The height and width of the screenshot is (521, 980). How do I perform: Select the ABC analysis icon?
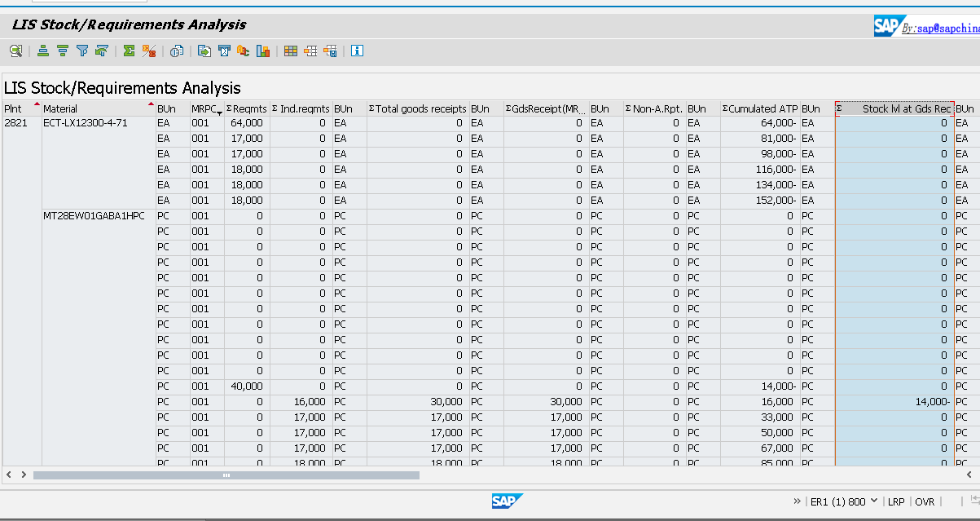tap(244, 51)
